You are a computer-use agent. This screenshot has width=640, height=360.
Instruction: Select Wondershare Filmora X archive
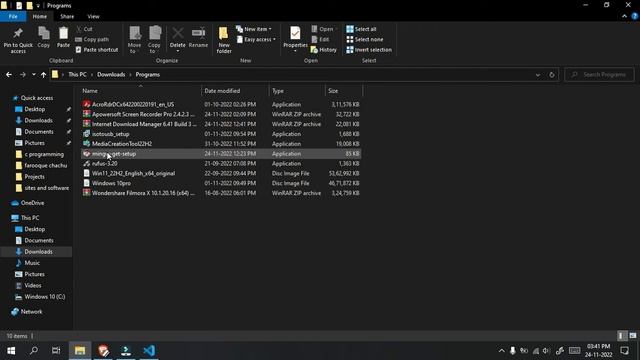pos(221,193)
